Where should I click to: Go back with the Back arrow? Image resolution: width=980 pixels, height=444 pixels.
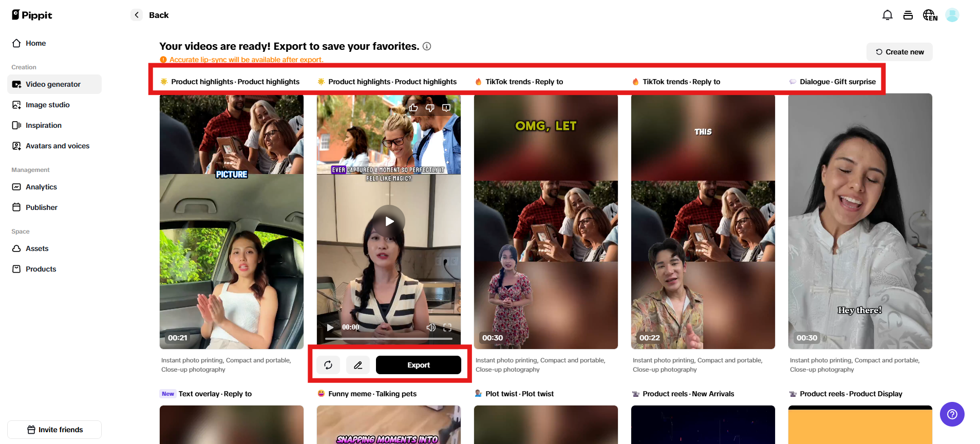[137, 15]
